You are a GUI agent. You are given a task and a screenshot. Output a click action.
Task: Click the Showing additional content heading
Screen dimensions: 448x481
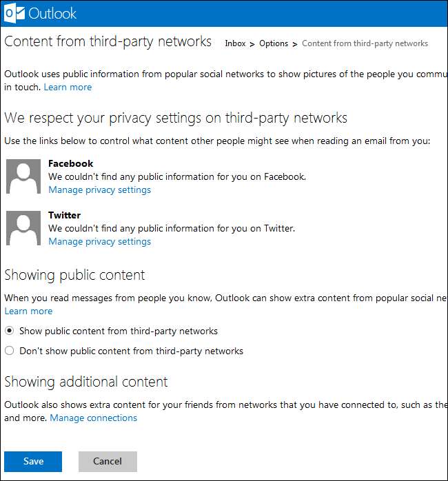[x=86, y=382]
